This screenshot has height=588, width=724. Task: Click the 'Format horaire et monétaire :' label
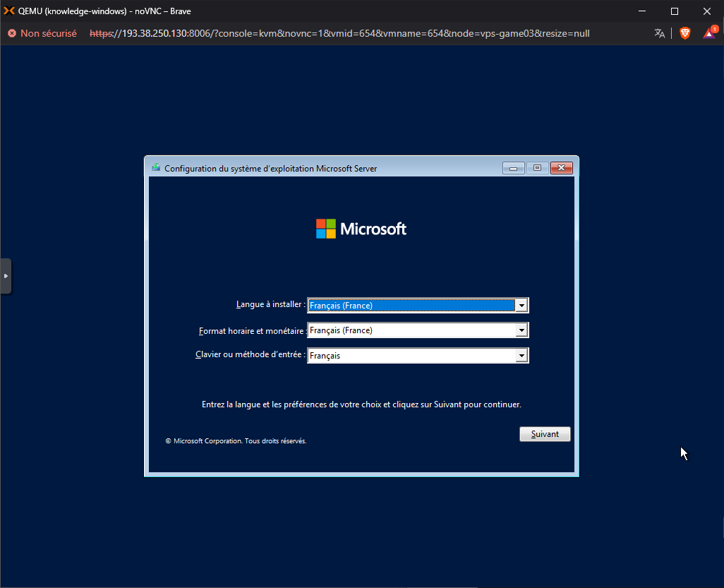tap(253, 331)
